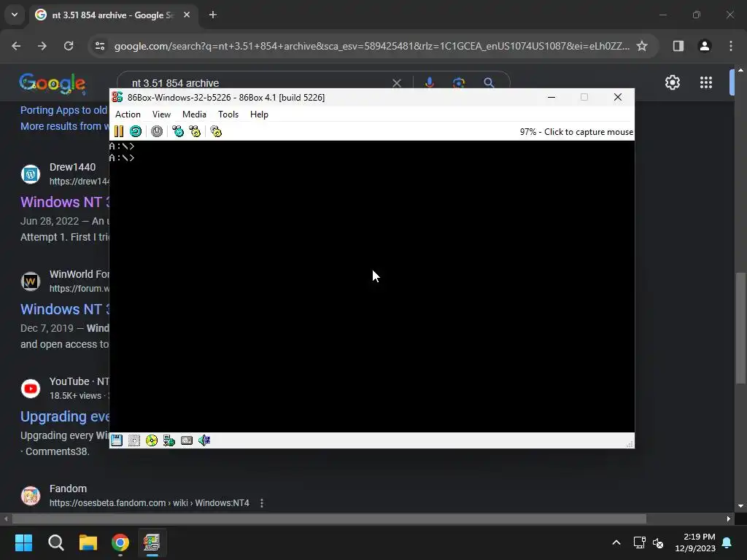747x560 pixels.
Task: Bookmark this page with star icon
Action: click(x=642, y=46)
